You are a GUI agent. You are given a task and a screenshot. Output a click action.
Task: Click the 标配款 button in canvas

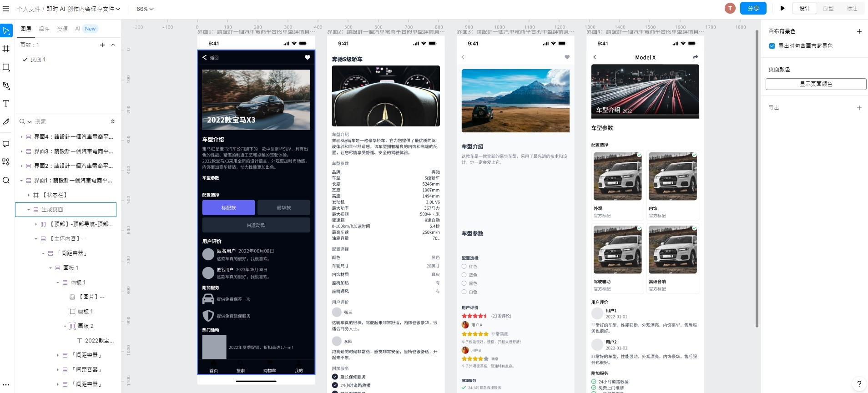point(228,207)
